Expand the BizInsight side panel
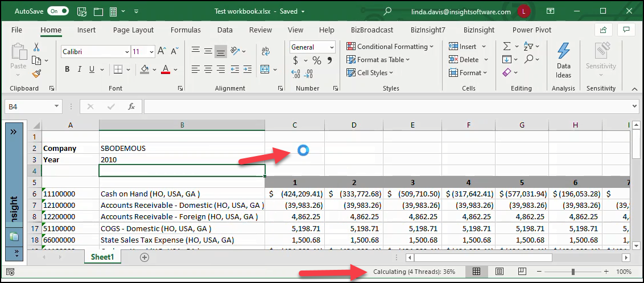This screenshot has width=644, height=283. tap(13, 132)
